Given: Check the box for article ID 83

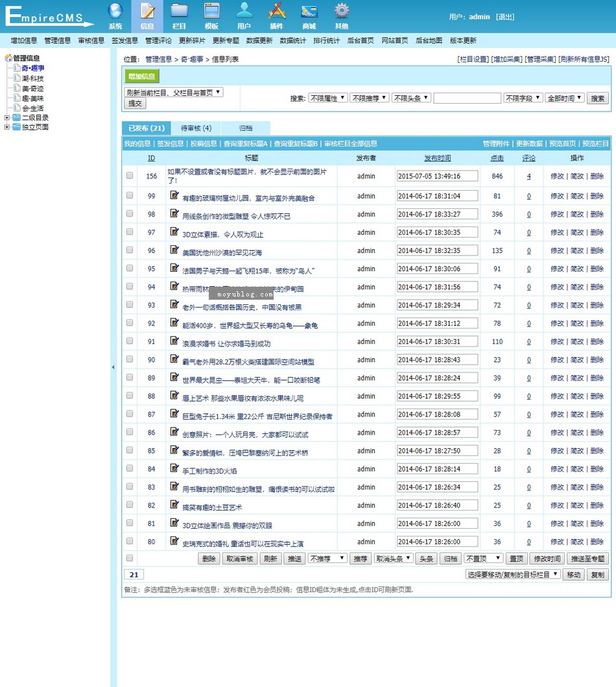Looking at the screenshot, I should (130, 487).
